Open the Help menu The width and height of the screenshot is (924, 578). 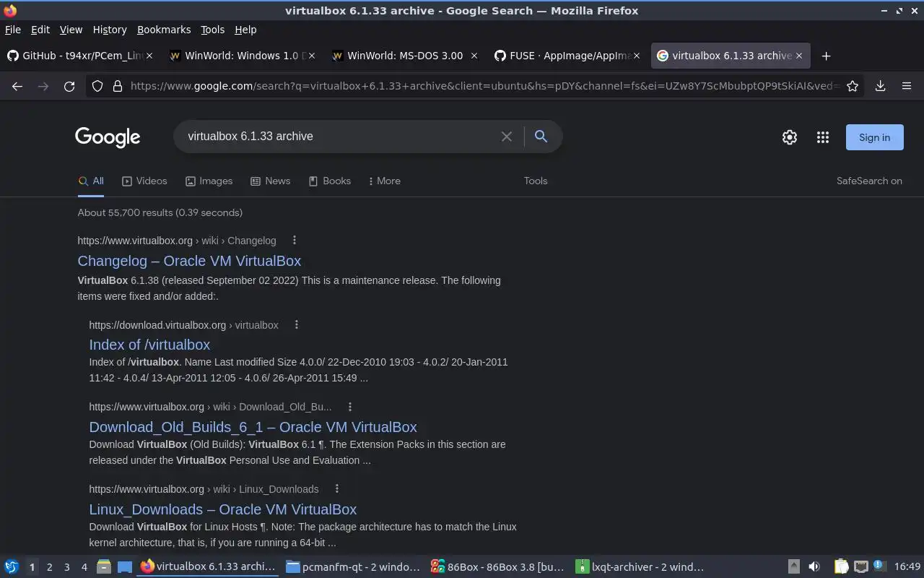(245, 30)
